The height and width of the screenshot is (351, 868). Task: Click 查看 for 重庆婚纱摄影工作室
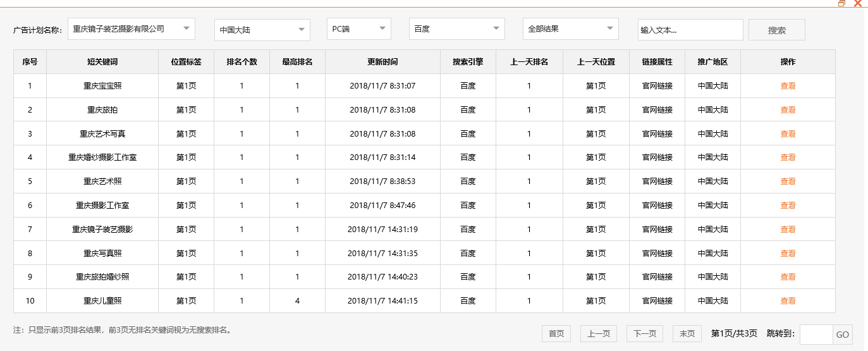click(788, 157)
